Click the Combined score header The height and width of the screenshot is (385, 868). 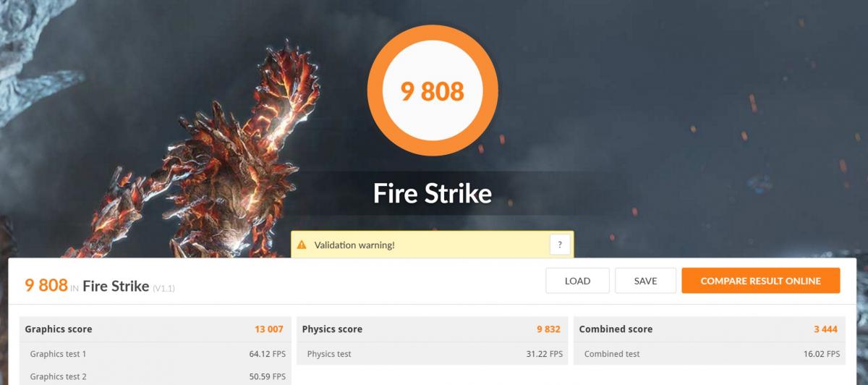tap(616, 329)
